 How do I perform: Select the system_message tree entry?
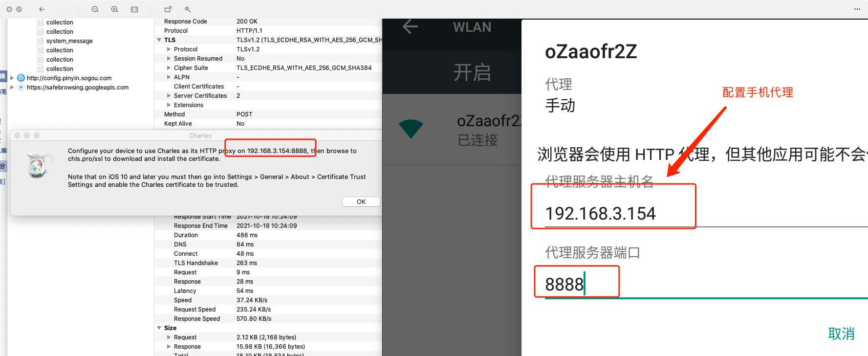[x=69, y=41]
